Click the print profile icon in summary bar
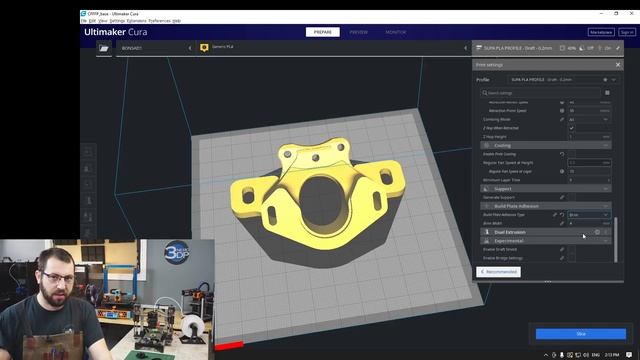Viewport: 640px width, 360px height. point(479,48)
